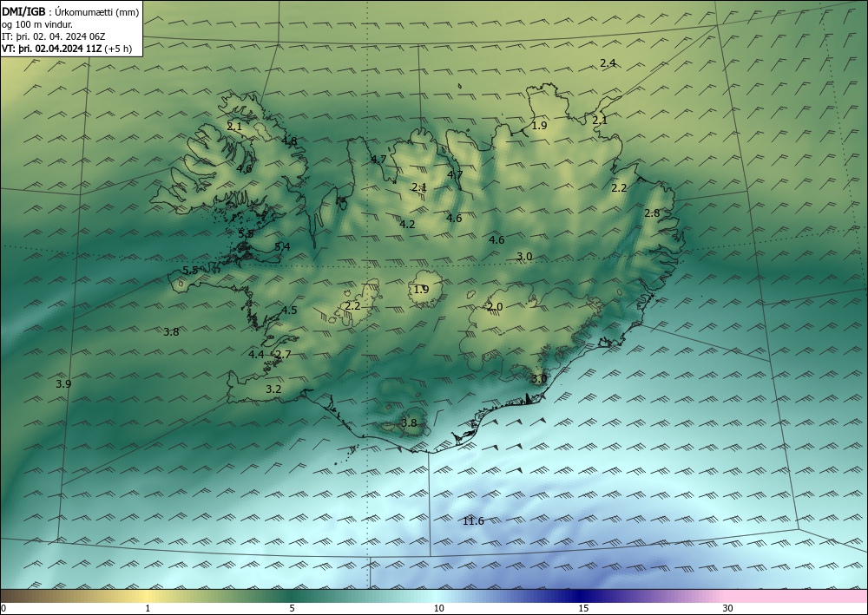Click the 1 label on the color scale
This screenshot has width=868, height=615.
pyautogui.click(x=148, y=609)
